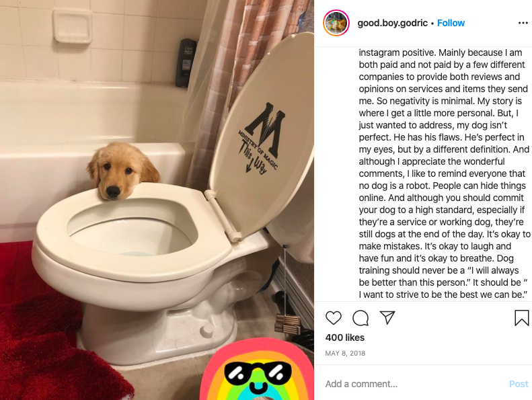View who liked via 400 likes
The image size is (532, 400).
(345, 337)
